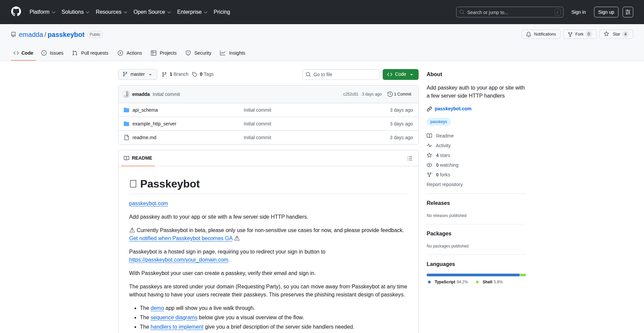Click the outline list icon in README header

410,158
